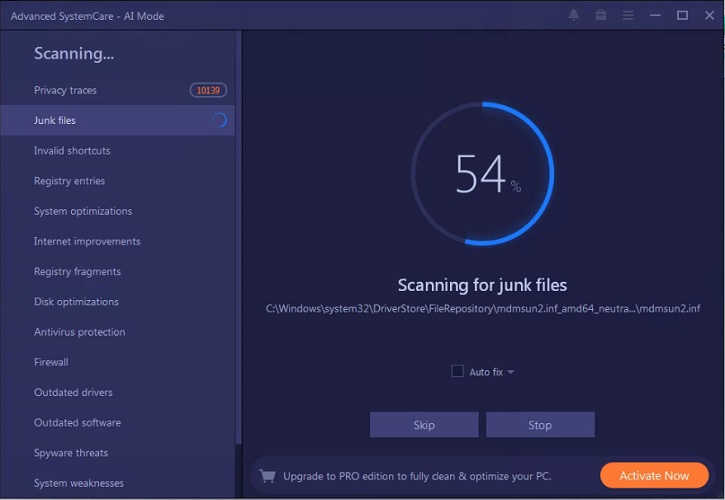
Task: Click the Junk files spinning loader icon
Action: 219,121
